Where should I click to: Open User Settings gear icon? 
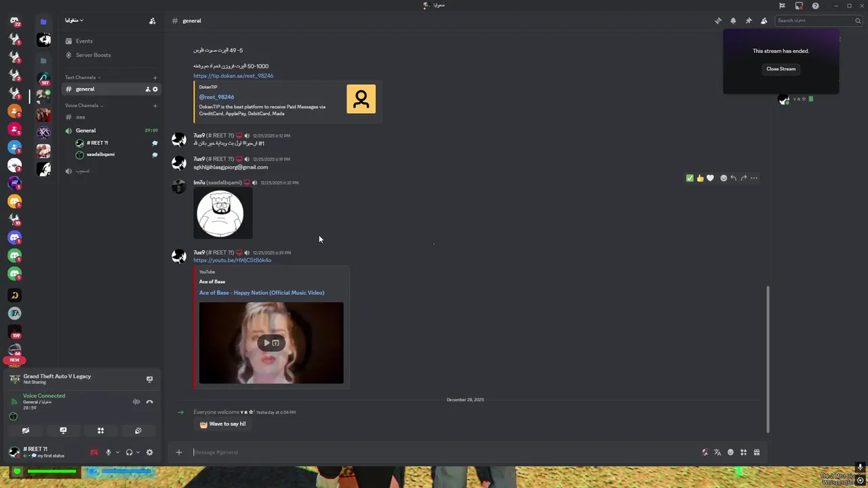[x=150, y=453]
